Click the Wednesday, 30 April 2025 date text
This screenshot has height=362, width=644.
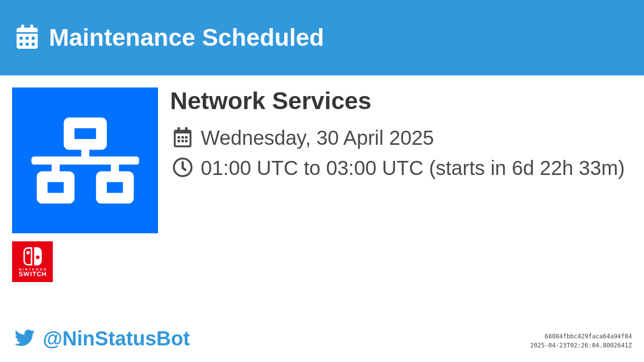pos(317,138)
